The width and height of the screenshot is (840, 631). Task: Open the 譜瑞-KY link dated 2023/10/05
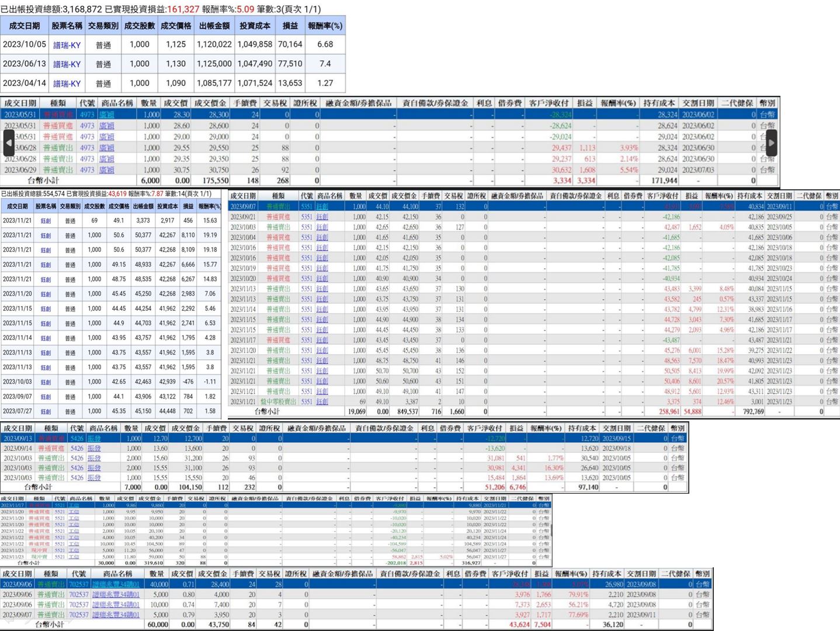(x=67, y=45)
